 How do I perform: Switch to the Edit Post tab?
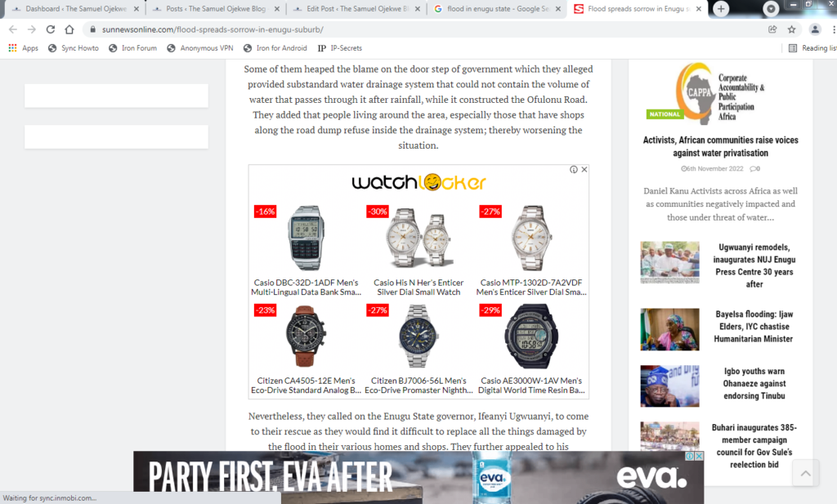tap(357, 9)
